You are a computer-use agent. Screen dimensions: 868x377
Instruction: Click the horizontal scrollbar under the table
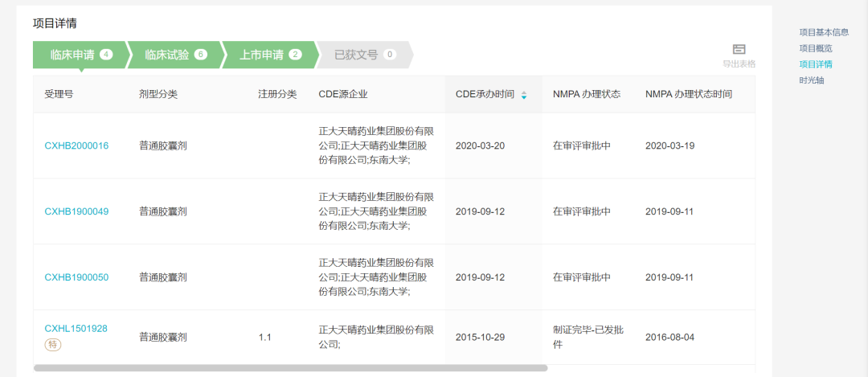coord(291,367)
